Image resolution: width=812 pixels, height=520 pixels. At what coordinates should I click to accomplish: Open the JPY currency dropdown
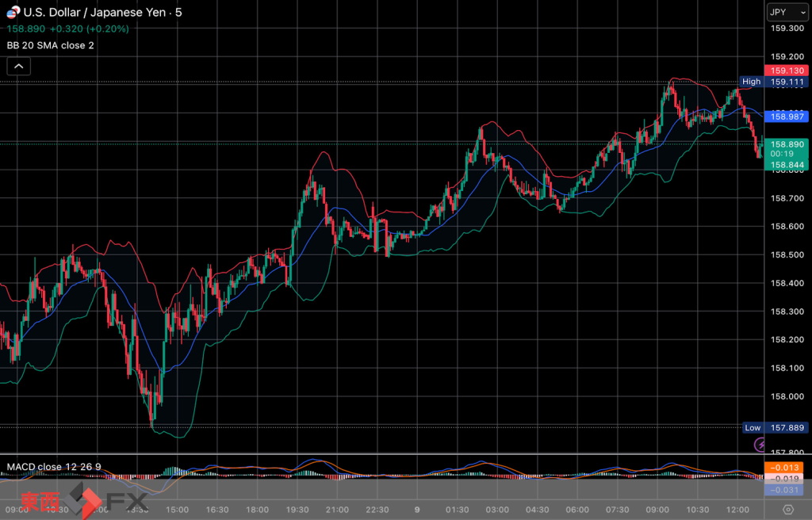[787, 13]
